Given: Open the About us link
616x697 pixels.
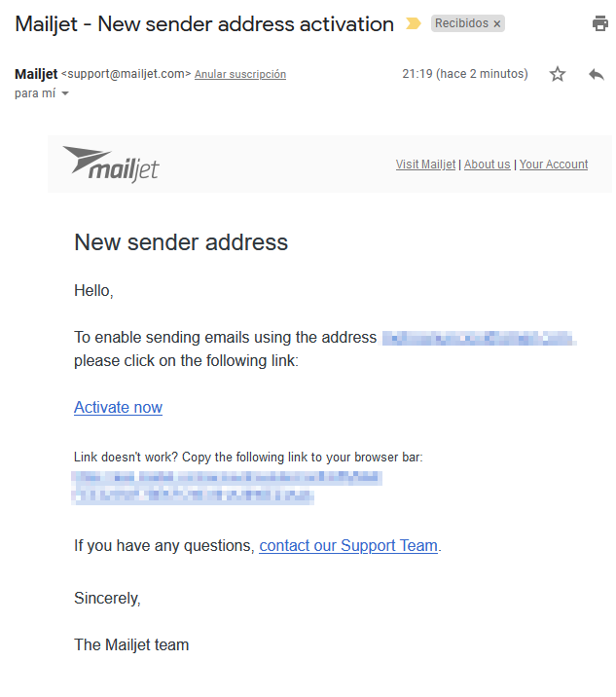Looking at the screenshot, I should (x=488, y=165).
